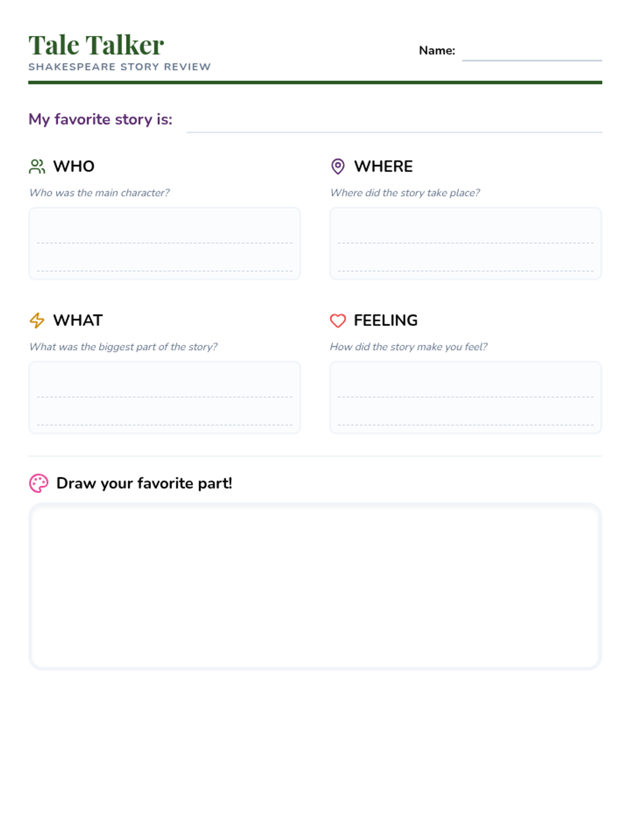630x840 pixels.
Task: Click the FEELING answer box
Action: 465,397
